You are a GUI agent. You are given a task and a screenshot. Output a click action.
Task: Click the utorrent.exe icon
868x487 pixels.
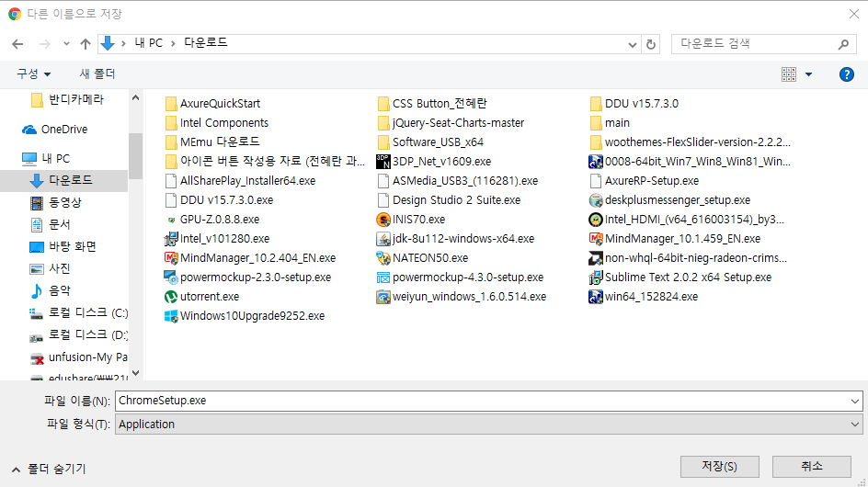click(x=171, y=297)
